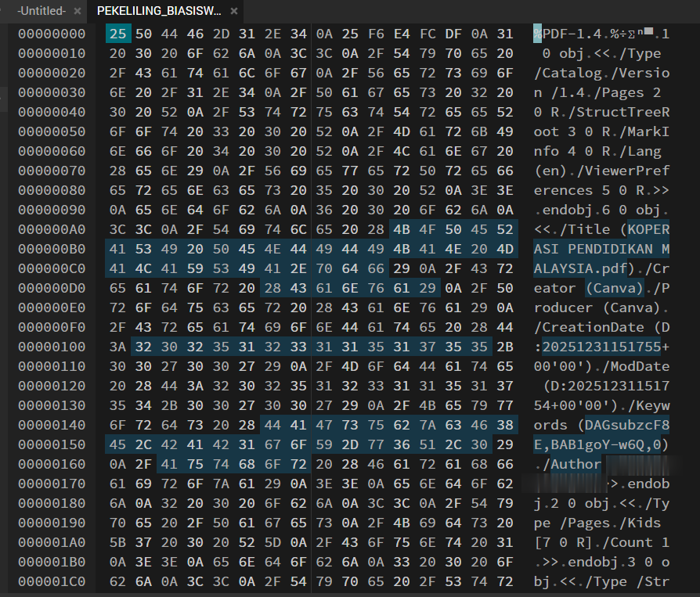Click offset label 00000100
This screenshot has height=597, width=700.
pyautogui.click(x=52, y=347)
